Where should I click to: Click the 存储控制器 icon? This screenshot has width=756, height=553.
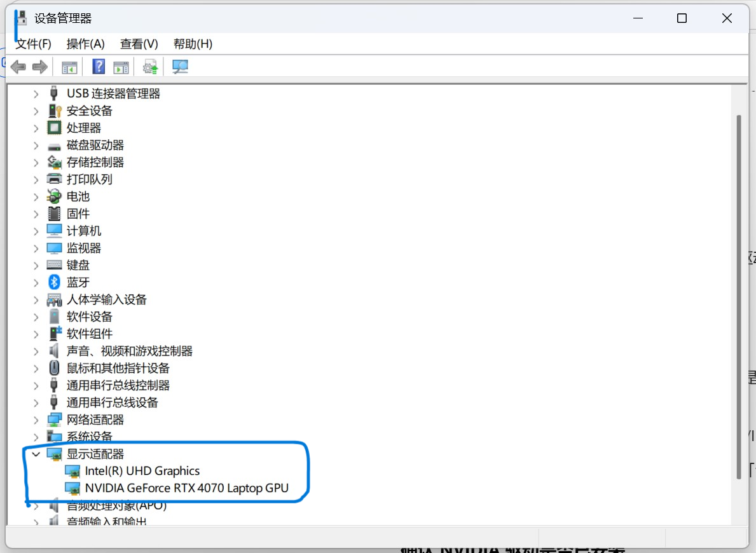(x=55, y=162)
